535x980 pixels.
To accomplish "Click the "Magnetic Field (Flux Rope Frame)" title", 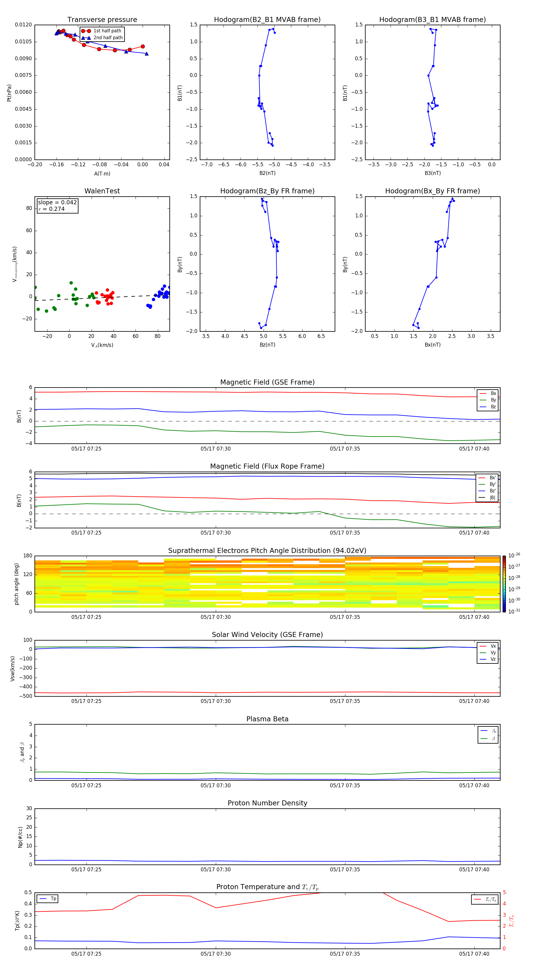I will [267, 467].
